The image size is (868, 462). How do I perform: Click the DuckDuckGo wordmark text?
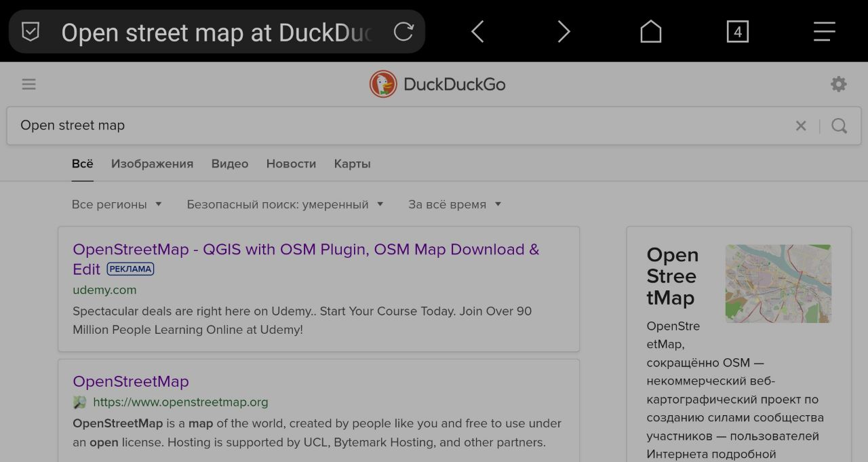(454, 84)
